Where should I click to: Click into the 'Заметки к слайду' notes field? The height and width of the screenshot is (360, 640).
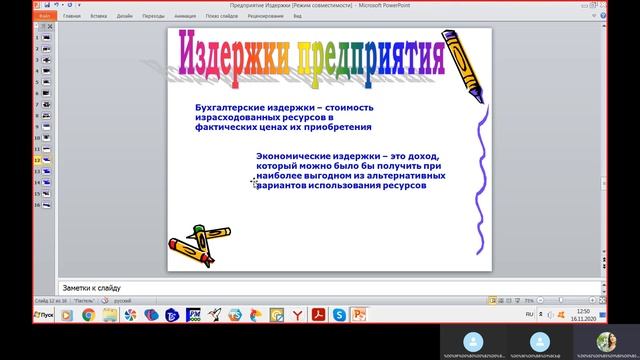[330, 288]
